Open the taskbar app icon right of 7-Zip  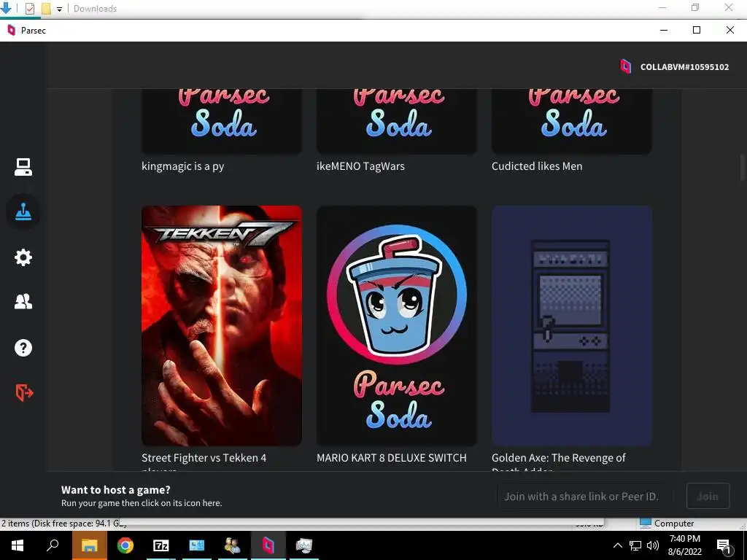(197, 545)
